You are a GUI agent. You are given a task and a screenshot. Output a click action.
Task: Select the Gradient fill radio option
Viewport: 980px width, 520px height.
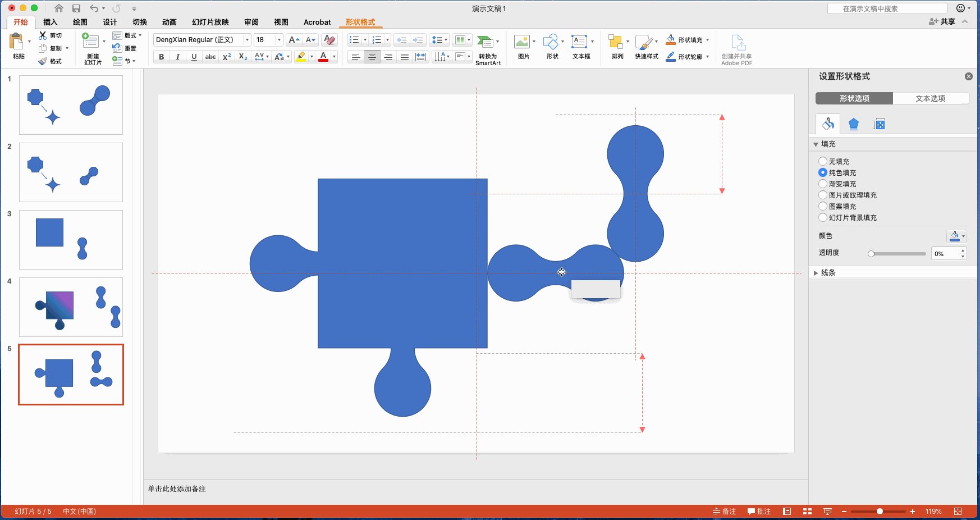[x=823, y=184]
